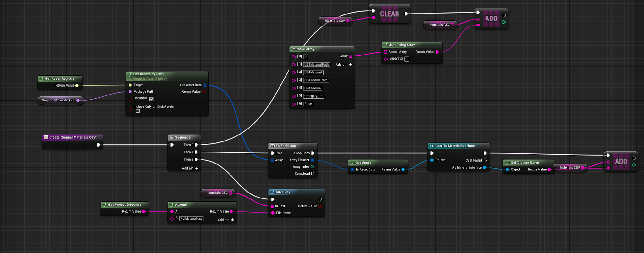Click the Loop Body exec pin on ForEachLoop
Viewport: 644px width, 253px height.
coord(313,153)
